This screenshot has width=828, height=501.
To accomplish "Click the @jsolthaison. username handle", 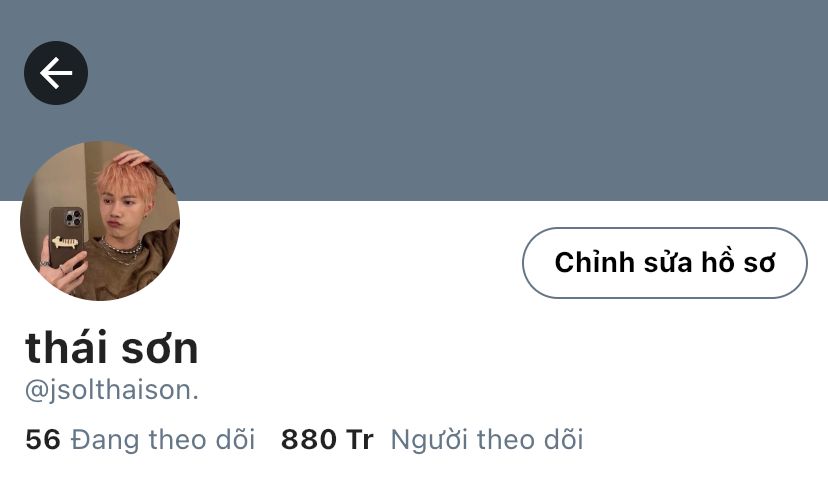I will pyautogui.click(x=112, y=390).
